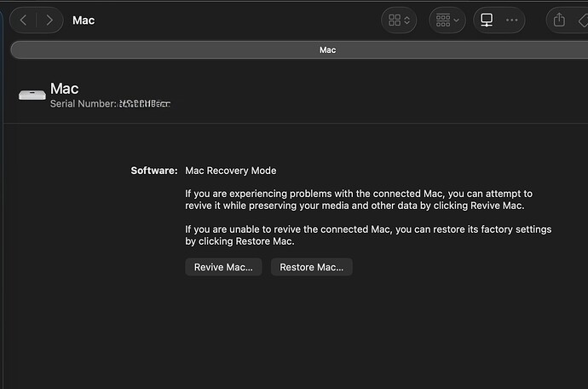588x389 pixels.
Task: Click the connected computer display icon
Action: (x=487, y=20)
